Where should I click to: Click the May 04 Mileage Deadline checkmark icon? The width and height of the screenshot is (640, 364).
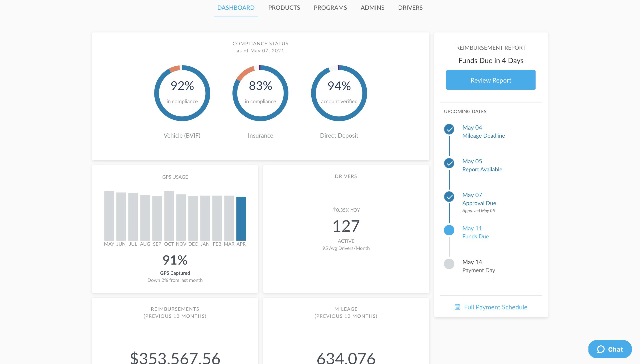click(x=449, y=129)
